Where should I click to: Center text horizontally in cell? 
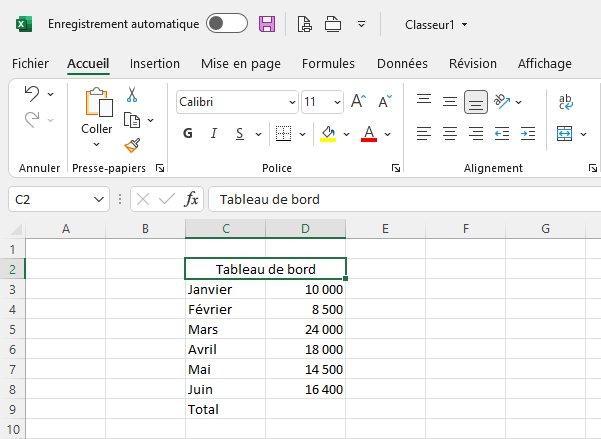click(x=450, y=133)
